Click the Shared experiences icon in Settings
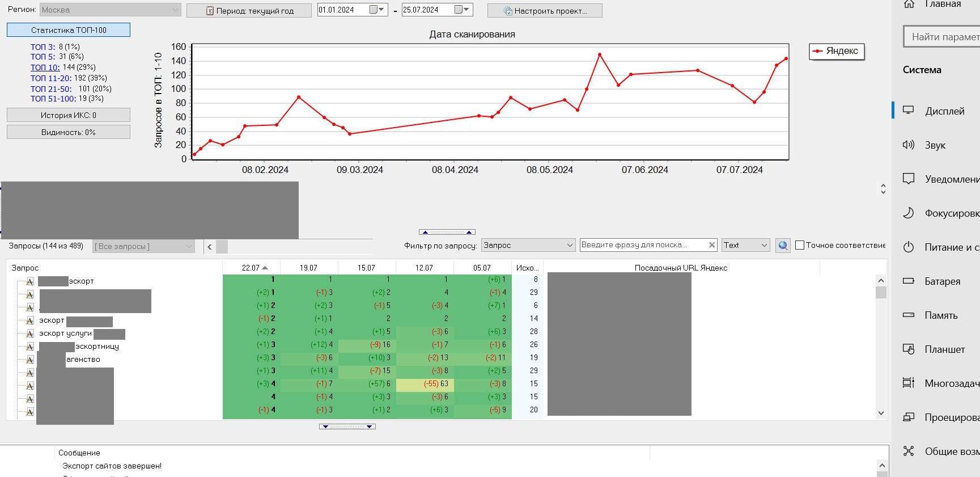This screenshot has height=477, width=980. pos(909,451)
